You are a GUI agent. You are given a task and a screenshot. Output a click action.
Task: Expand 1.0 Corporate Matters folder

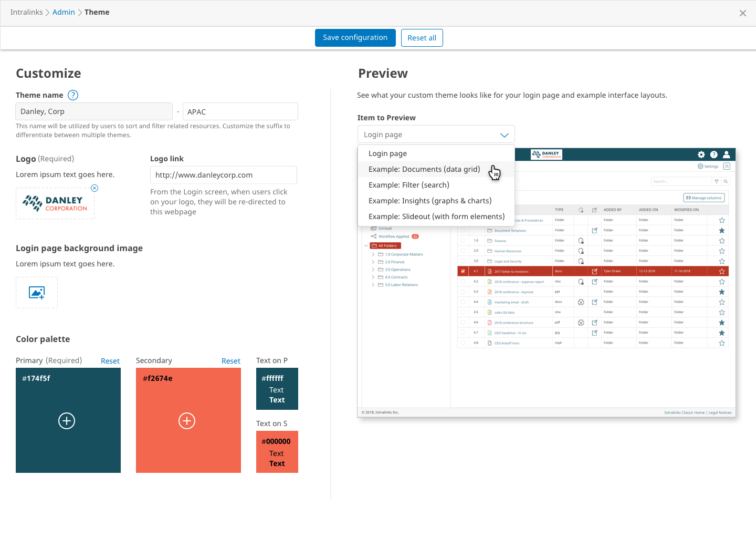coord(373,254)
